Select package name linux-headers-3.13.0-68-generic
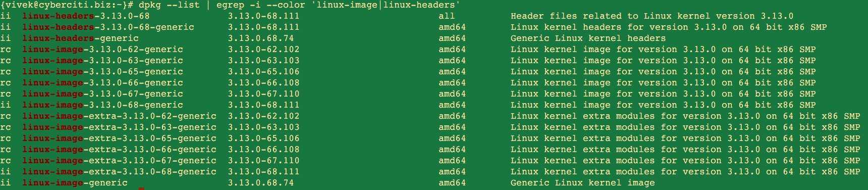The image size is (868, 190). pos(108,27)
